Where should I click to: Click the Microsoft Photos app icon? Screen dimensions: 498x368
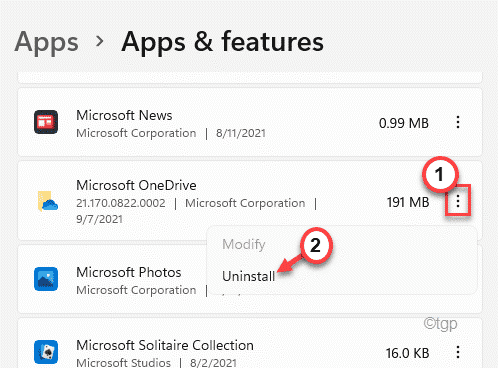(x=46, y=279)
